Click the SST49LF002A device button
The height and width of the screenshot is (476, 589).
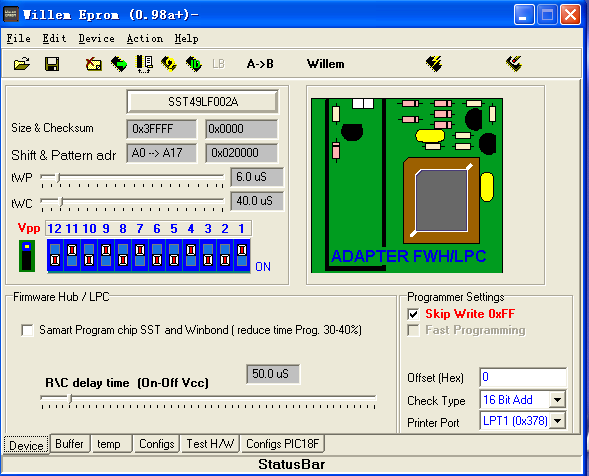tap(203, 102)
